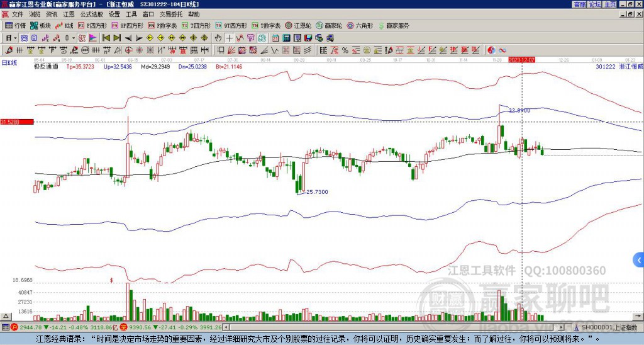This screenshot has width=644, height=345.
Task: Open the calendar date icon
Action: pos(275,38)
